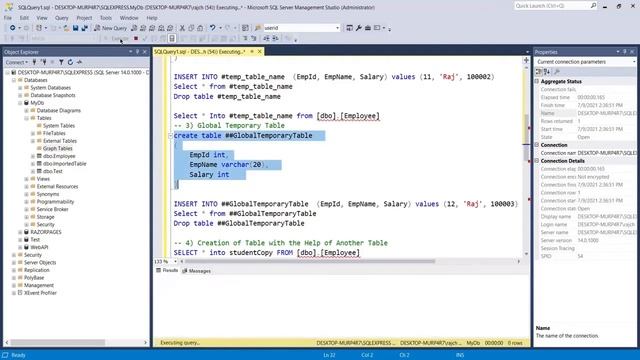The image size is (640, 360).
Task: Open the Window menu
Action: pyautogui.click(x=129, y=18)
